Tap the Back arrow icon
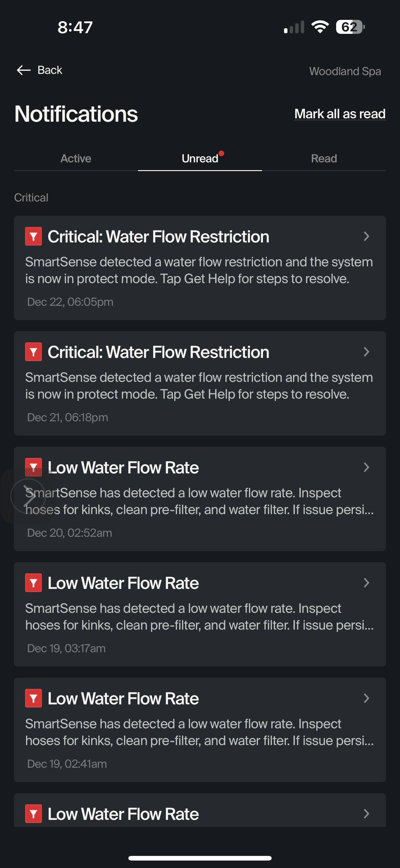Viewport: 400px width, 868px height. [x=24, y=70]
